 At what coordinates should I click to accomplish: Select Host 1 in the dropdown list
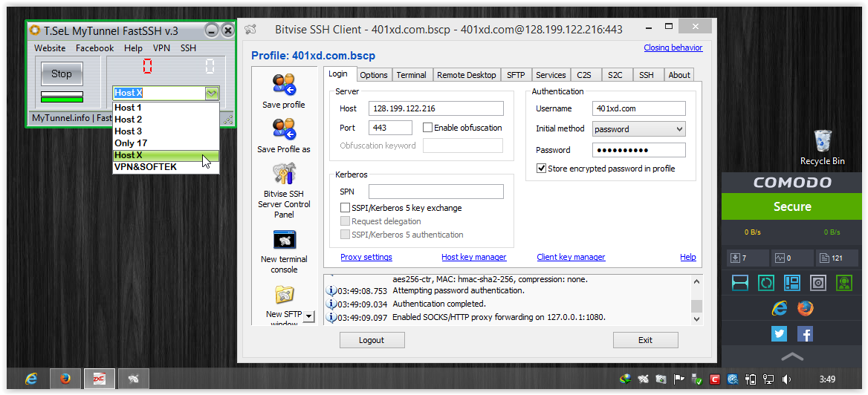pos(166,108)
